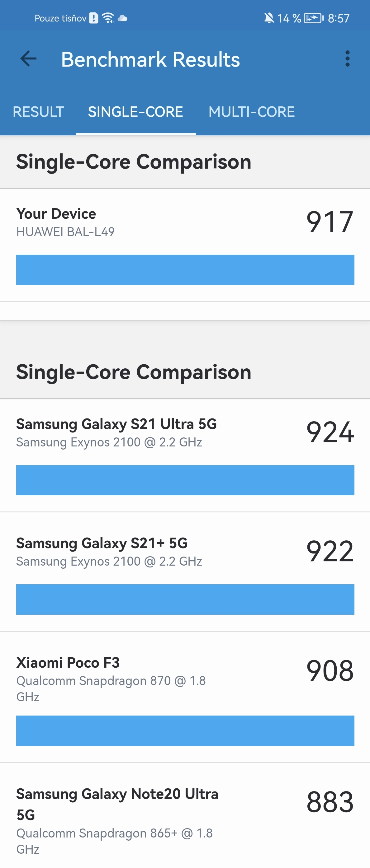Tap the blue score bar under Xiaomi Poco F3
This screenshot has height=868, width=370.
coord(185,731)
